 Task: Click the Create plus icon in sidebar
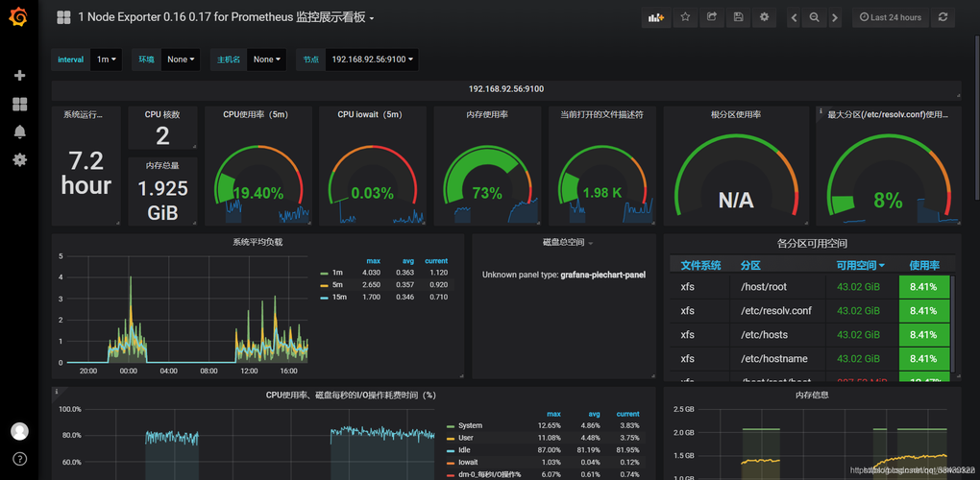coord(19,76)
